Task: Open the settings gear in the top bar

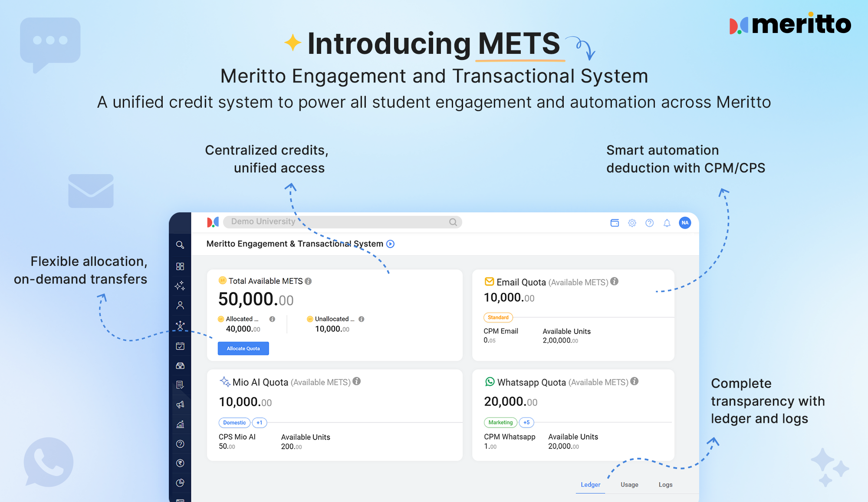Action: (x=632, y=223)
